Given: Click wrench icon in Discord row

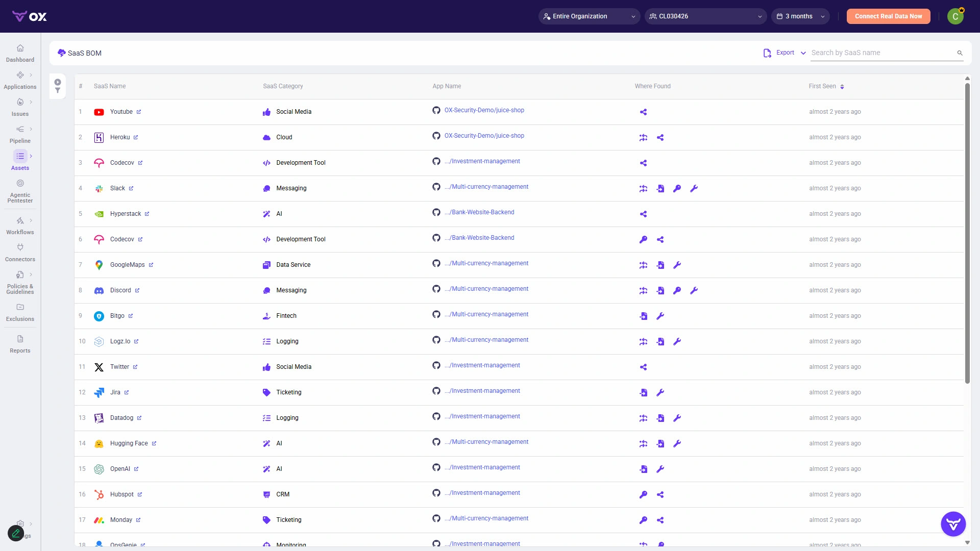Looking at the screenshot, I should point(694,291).
